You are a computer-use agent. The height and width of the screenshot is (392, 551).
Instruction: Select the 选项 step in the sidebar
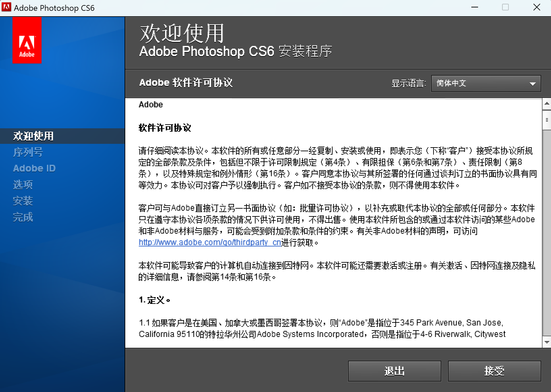pyautogui.click(x=22, y=185)
